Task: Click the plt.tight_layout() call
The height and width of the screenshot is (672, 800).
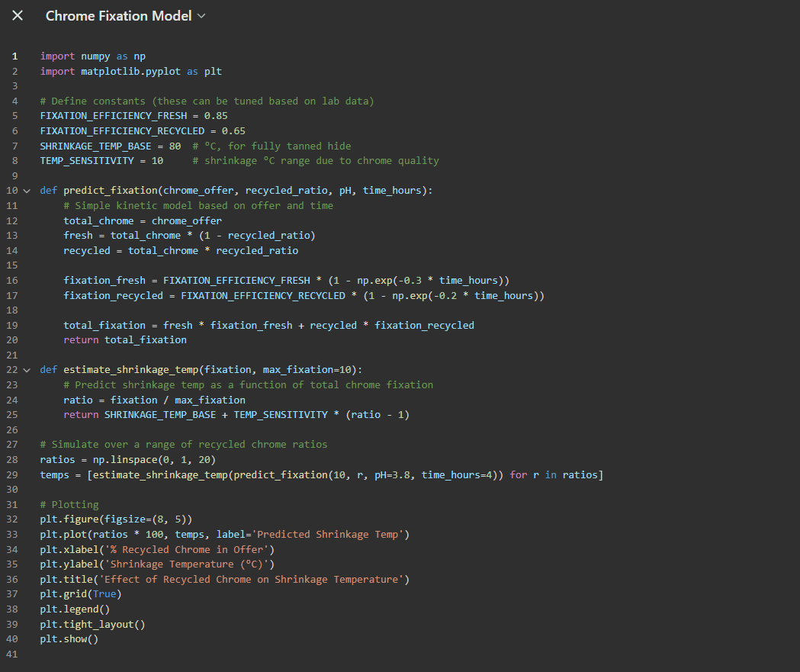Action: [x=92, y=624]
